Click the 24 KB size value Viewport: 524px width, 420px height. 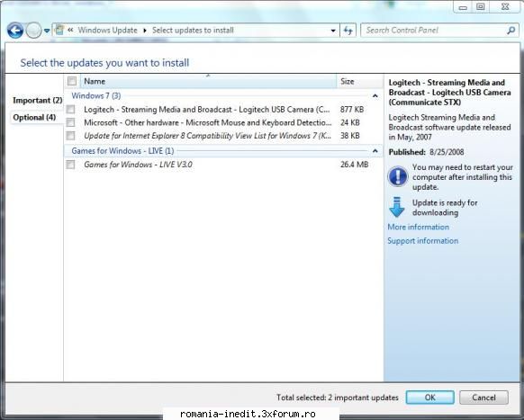[350, 122]
